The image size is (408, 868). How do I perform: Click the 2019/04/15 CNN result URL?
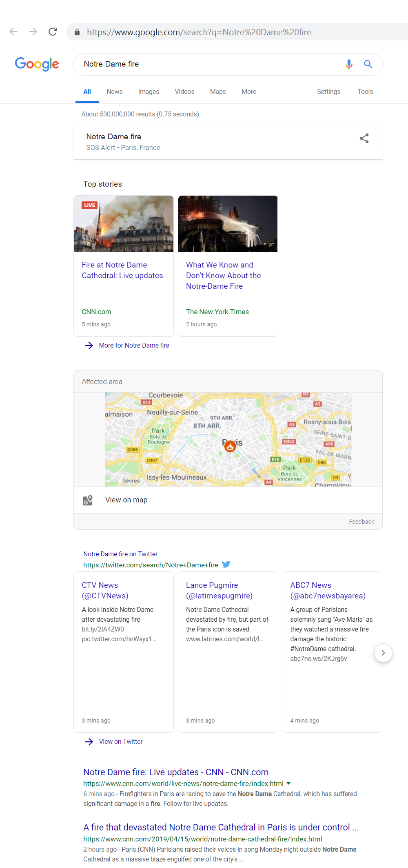[203, 839]
